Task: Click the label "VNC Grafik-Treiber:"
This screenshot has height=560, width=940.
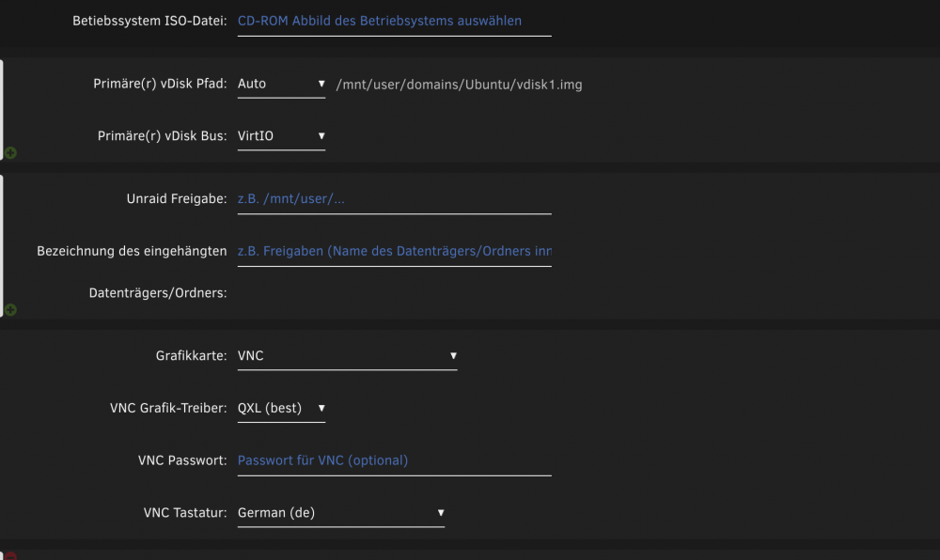Action: click(168, 408)
